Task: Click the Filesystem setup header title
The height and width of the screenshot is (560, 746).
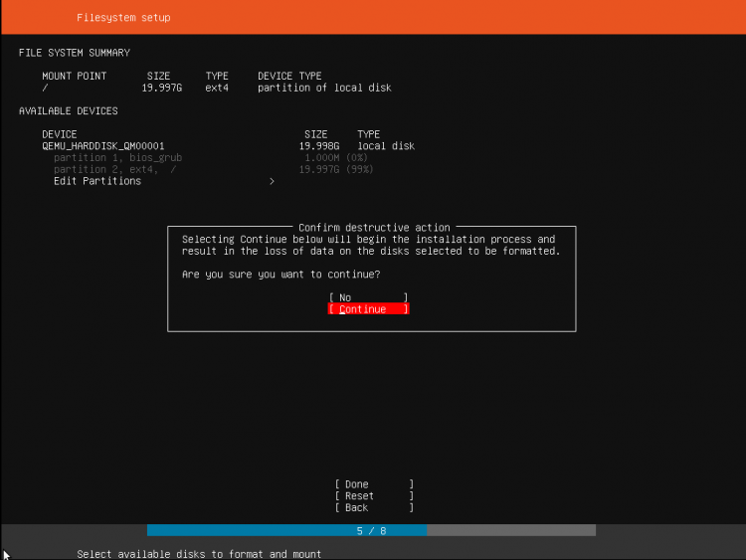Action: [123, 18]
